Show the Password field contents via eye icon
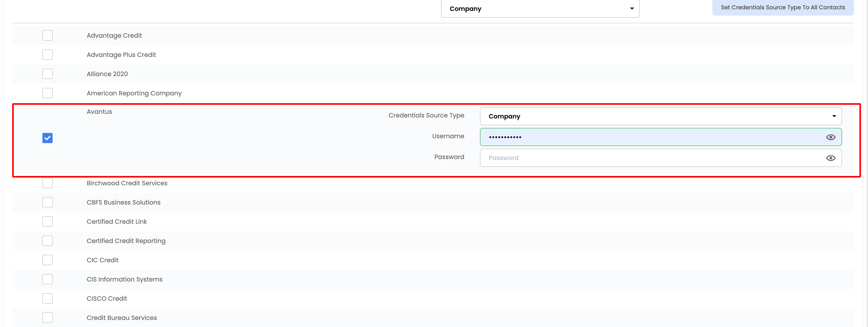 831,158
